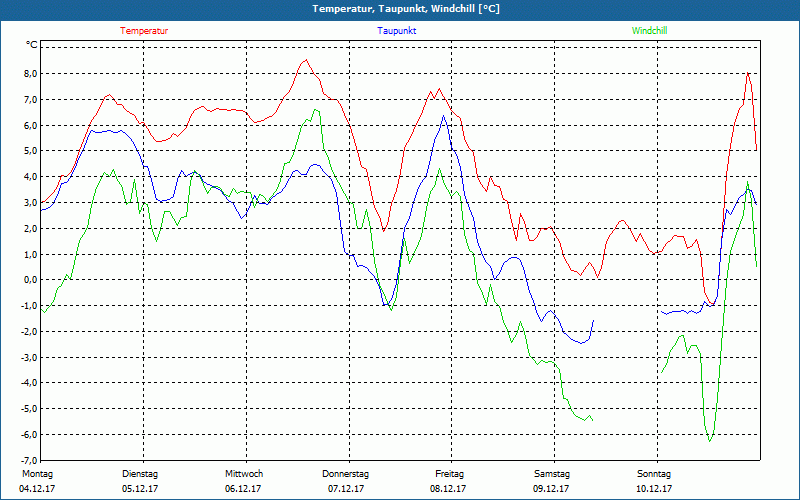Select the -3,0 y-axis value

coord(30,358)
